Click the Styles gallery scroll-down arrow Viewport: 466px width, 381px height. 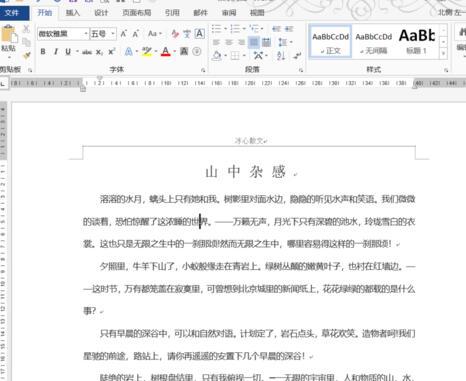point(444,42)
